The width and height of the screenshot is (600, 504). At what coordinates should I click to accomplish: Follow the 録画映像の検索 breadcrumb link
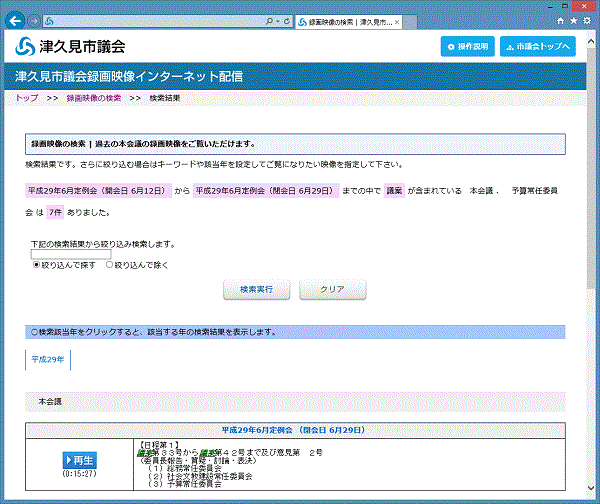pyautogui.click(x=94, y=98)
